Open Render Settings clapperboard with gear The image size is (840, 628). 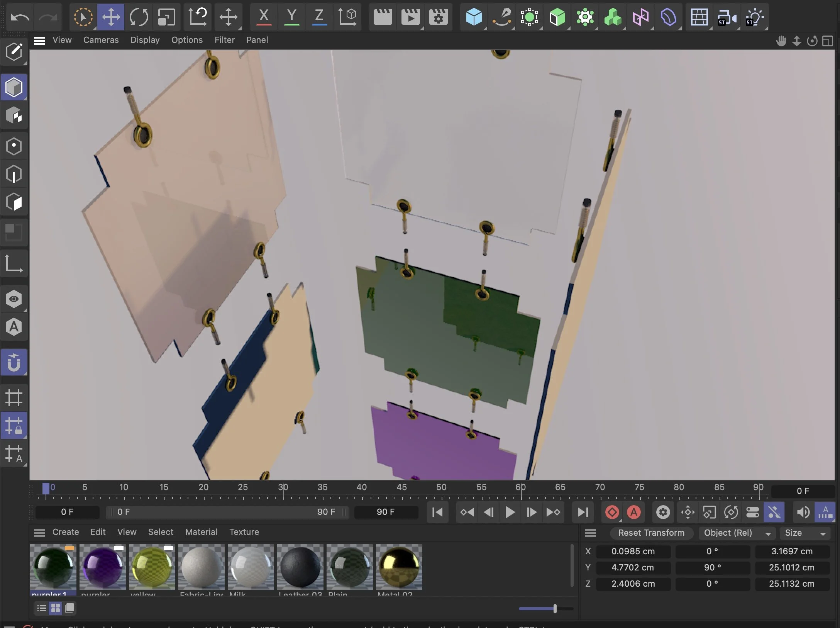438,17
